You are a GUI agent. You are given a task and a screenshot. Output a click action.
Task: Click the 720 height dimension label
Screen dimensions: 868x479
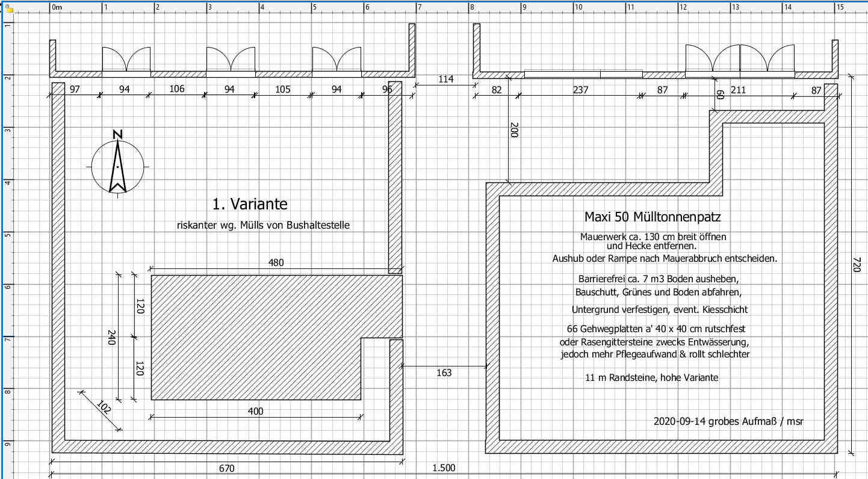tap(857, 264)
